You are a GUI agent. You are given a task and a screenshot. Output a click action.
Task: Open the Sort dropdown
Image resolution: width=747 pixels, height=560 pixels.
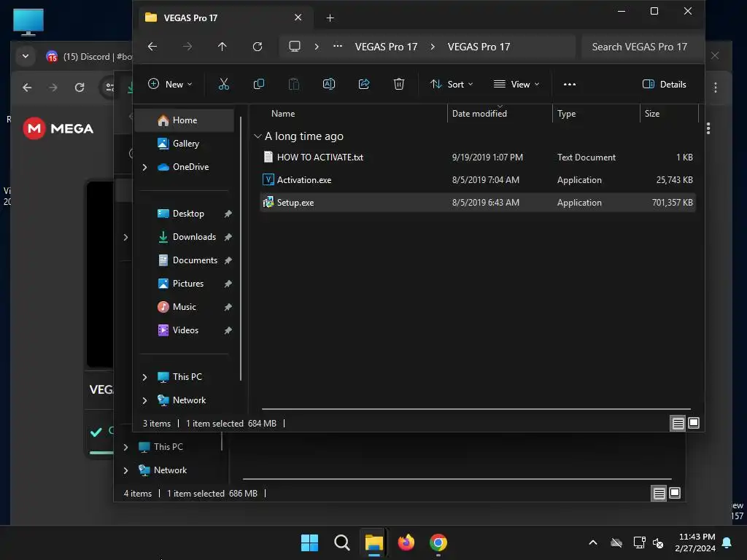(x=452, y=85)
